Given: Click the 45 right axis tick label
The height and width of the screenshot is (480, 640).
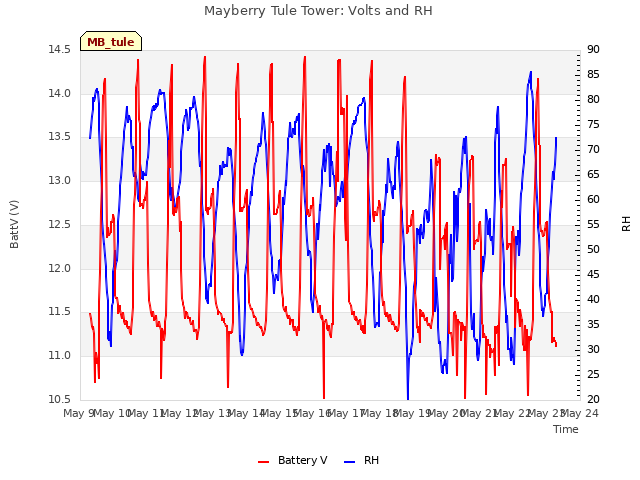Looking at the screenshot, I should click(593, 274).
